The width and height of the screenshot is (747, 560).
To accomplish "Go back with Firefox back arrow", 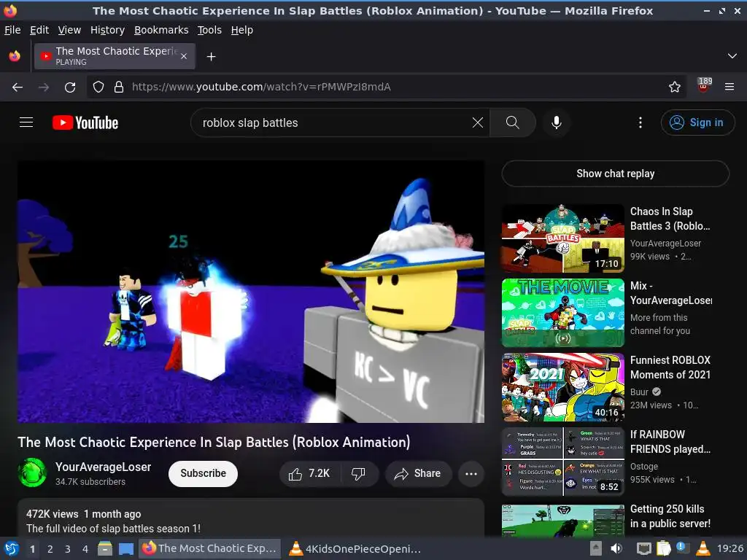I will pyautogui.click(x=18, y=87).
